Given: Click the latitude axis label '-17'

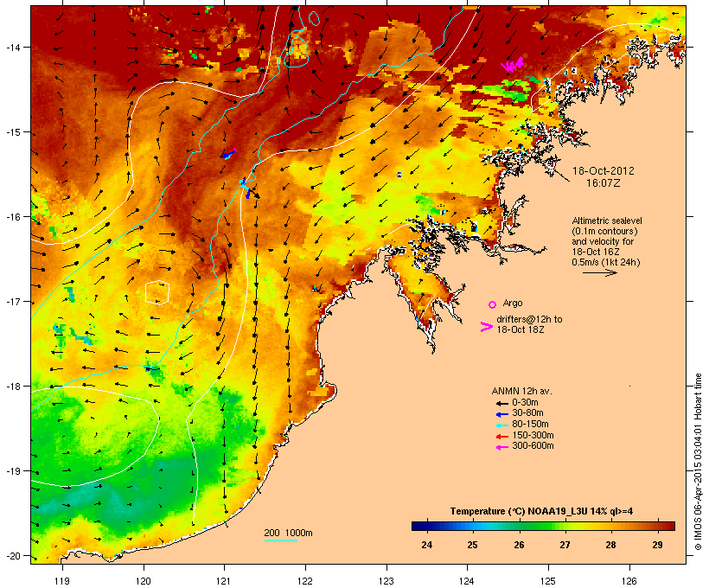Looking at the screenshot, I should click(x=13, y=301).
